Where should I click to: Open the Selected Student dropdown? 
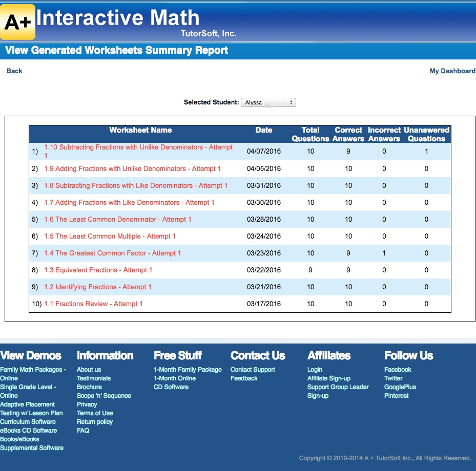tap(268, 102)
